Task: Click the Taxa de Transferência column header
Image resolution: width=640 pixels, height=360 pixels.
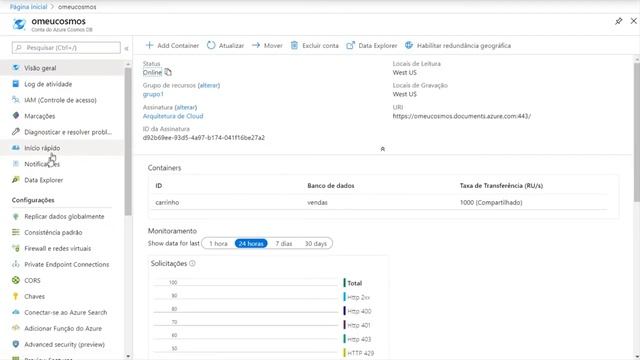Action: point(501,186)
